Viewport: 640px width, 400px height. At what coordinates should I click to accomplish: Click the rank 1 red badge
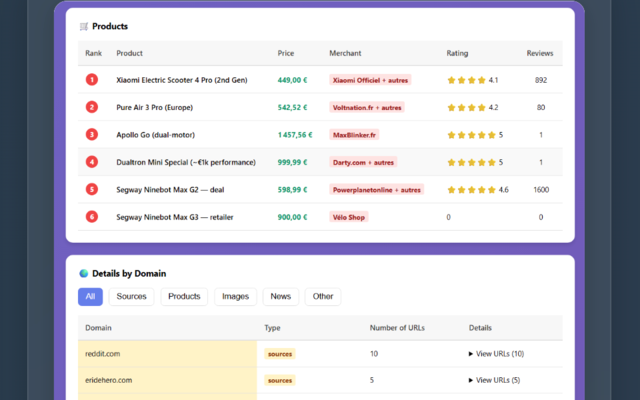click(92, 80)
